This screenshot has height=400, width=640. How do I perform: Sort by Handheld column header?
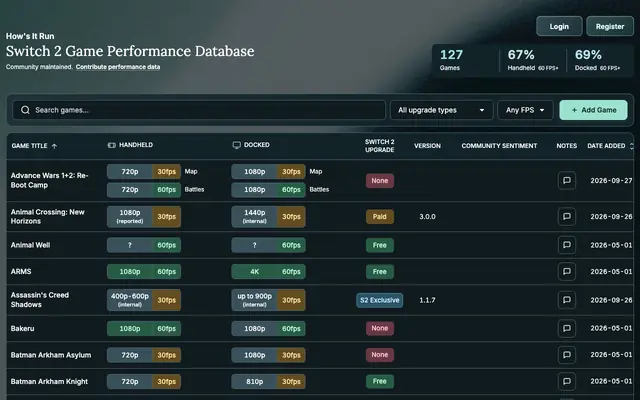[x=136, y=145]
